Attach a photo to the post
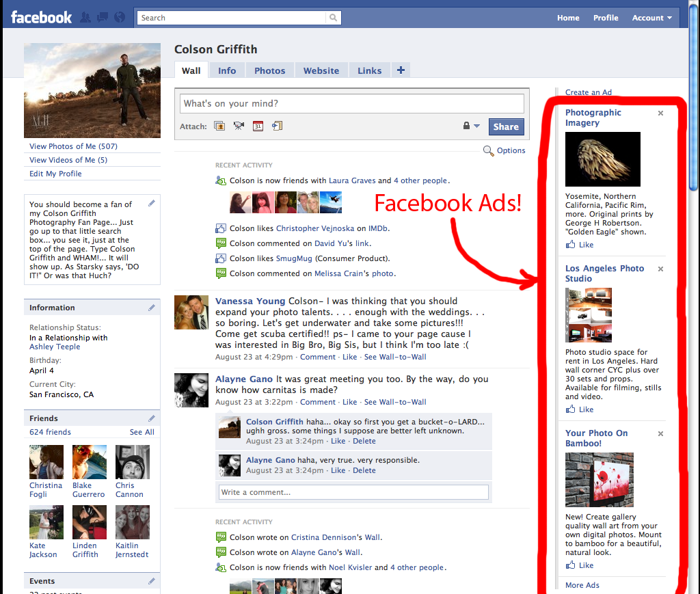 pos(219,126)
